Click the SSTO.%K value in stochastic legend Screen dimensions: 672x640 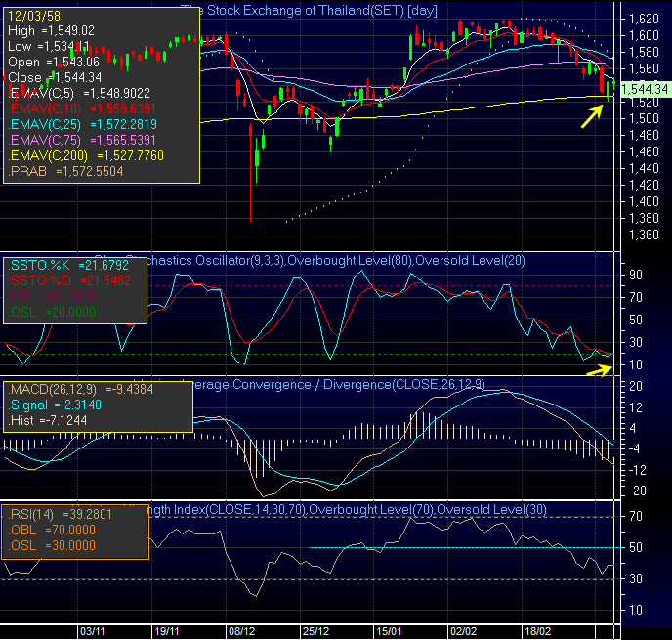tap(68, 266)
